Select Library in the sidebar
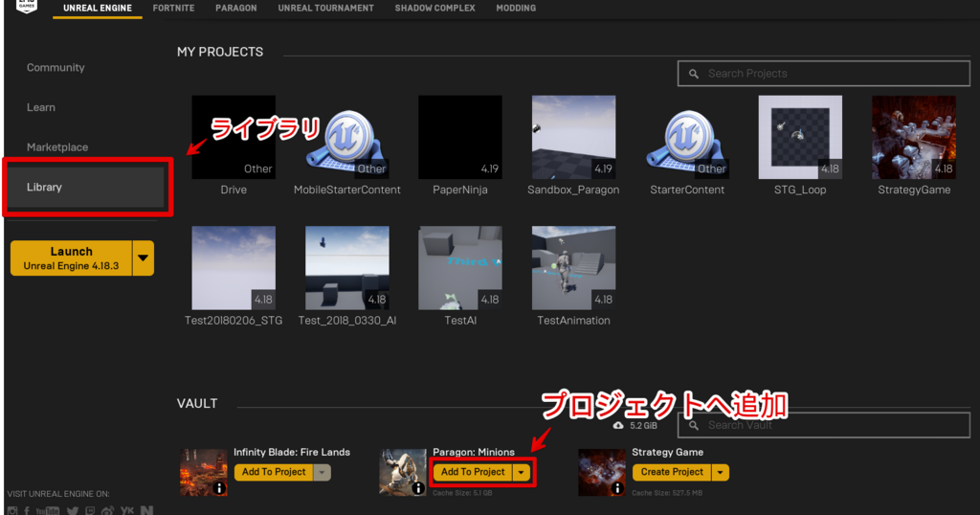This screenshot has width=980, height=515. (86, 187)
